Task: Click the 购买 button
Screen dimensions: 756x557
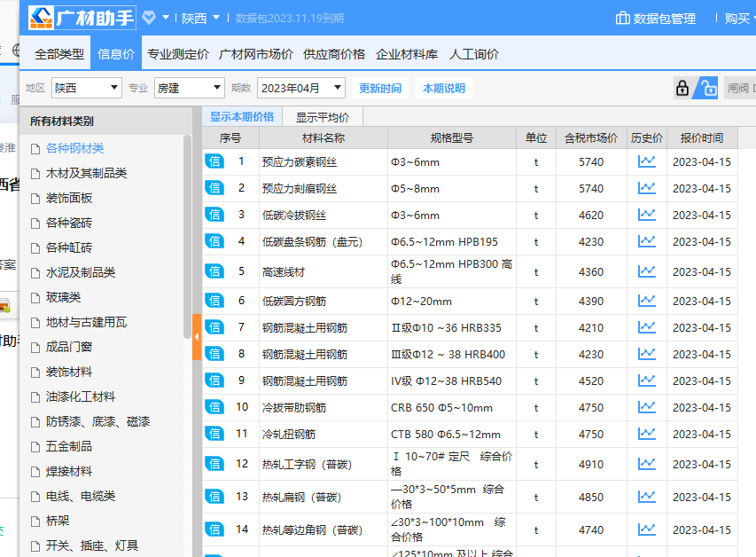Action: pos(737,19)
